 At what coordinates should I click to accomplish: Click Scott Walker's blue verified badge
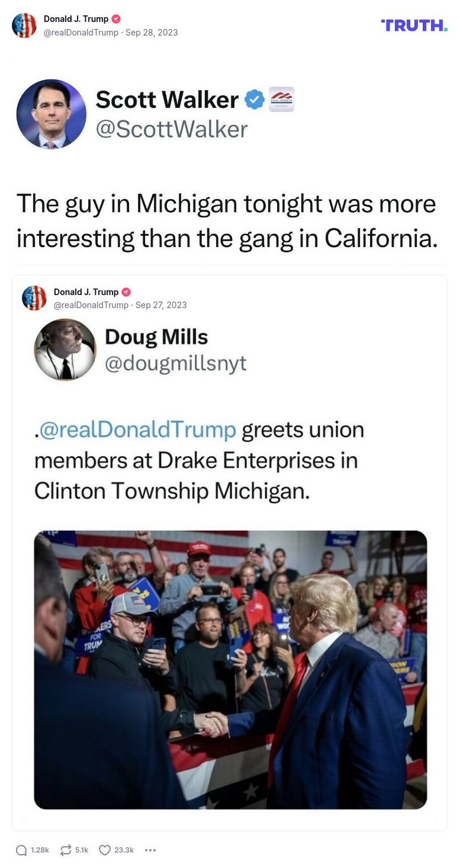254,100
